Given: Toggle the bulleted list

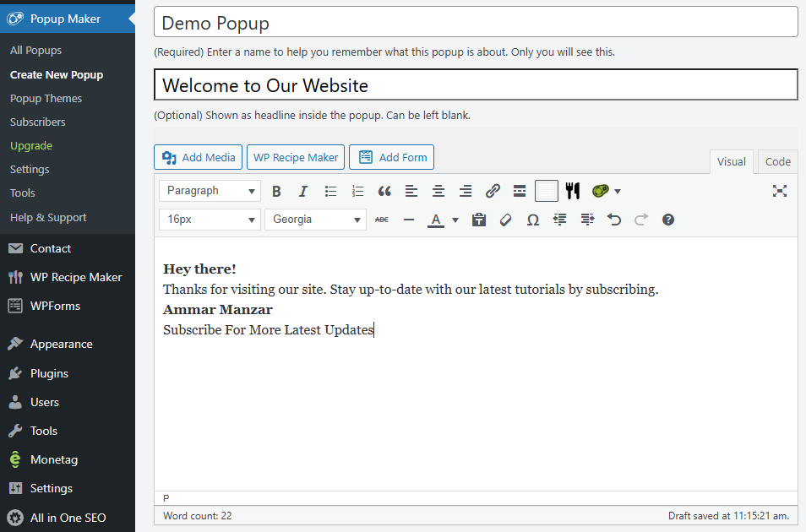Looking at the screenshot, I should [330, 192].
